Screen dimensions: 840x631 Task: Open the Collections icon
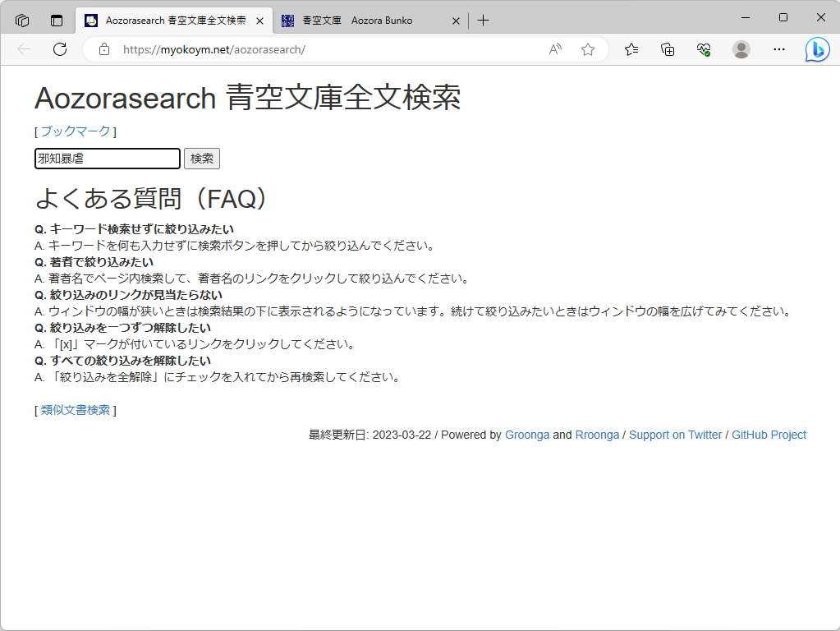tap(666, 49)
